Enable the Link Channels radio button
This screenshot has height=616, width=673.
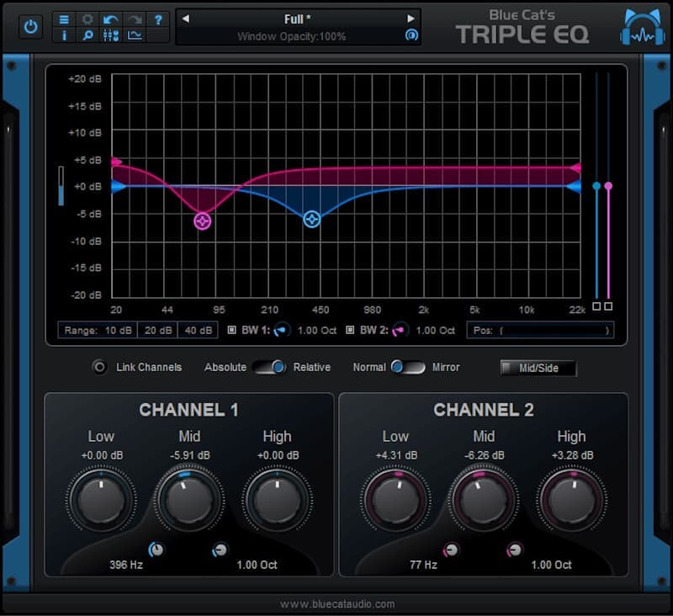click(100, 367)
